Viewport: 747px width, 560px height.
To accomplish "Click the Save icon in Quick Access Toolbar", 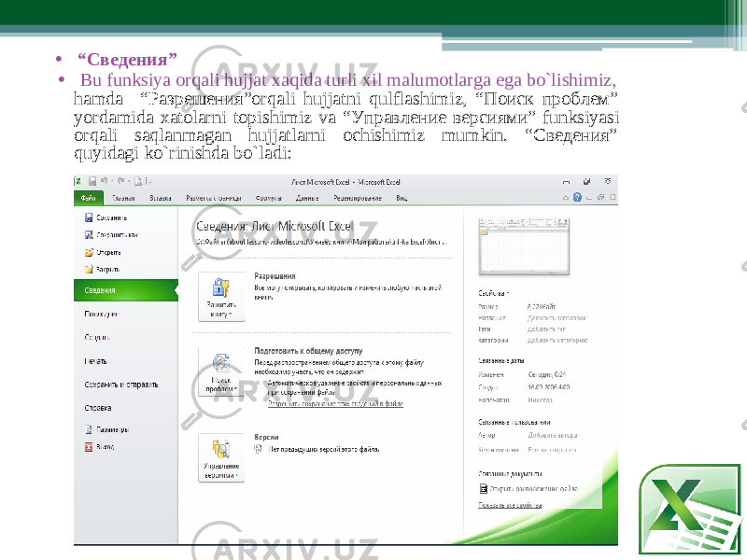I will click(x=92, y=181).
